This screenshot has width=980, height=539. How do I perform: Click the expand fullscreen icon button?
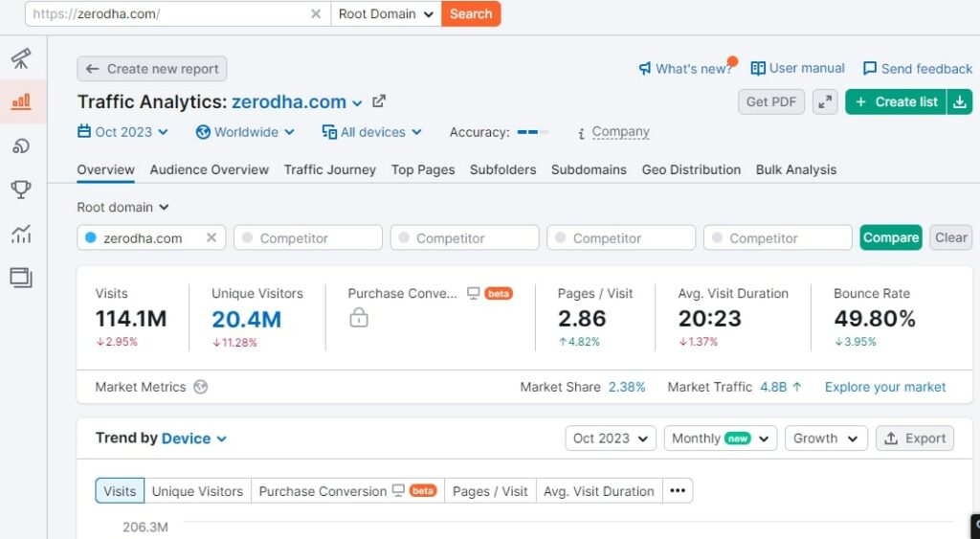(x=825, y=101)
